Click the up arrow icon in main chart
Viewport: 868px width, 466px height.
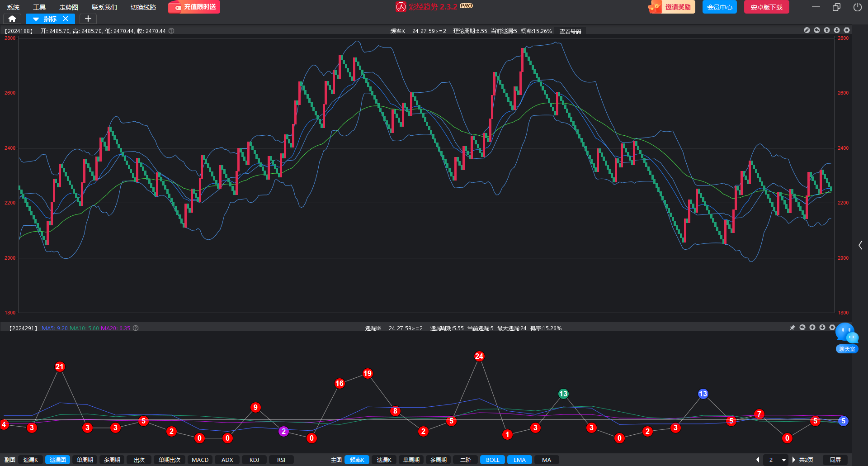pyautogui.click(x=827, y=30)
